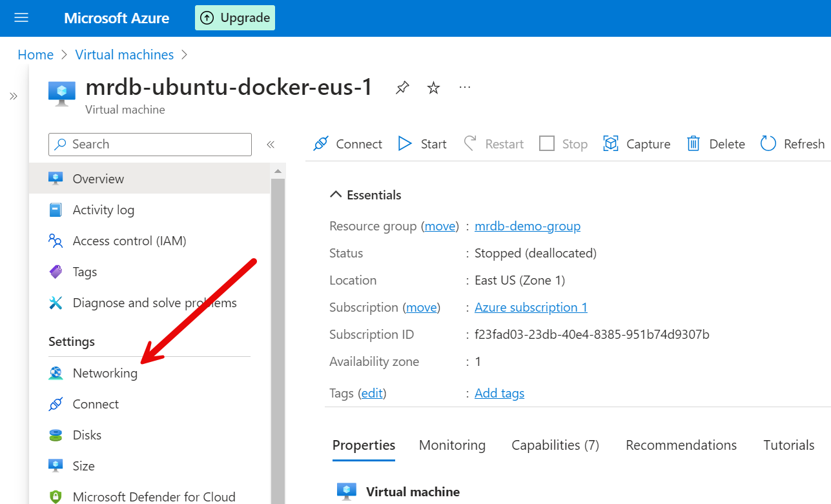Click the Stopped (deallocated) status text
This screenshot has height=504, width=831.
(535, 253)
